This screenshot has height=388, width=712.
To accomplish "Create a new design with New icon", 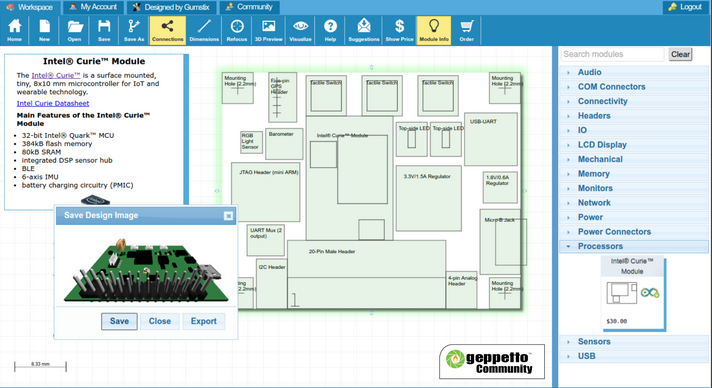I will tap(44, 30).
